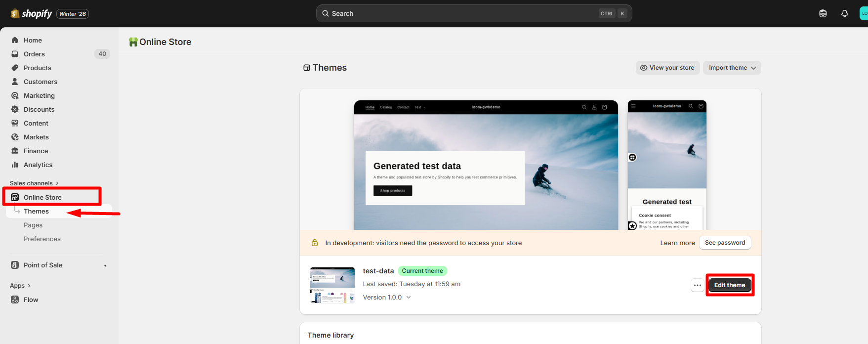The height and width of the screenshot is (344, 868).
Task: Click the Home icon in sidebar
Action: point(15,40)
